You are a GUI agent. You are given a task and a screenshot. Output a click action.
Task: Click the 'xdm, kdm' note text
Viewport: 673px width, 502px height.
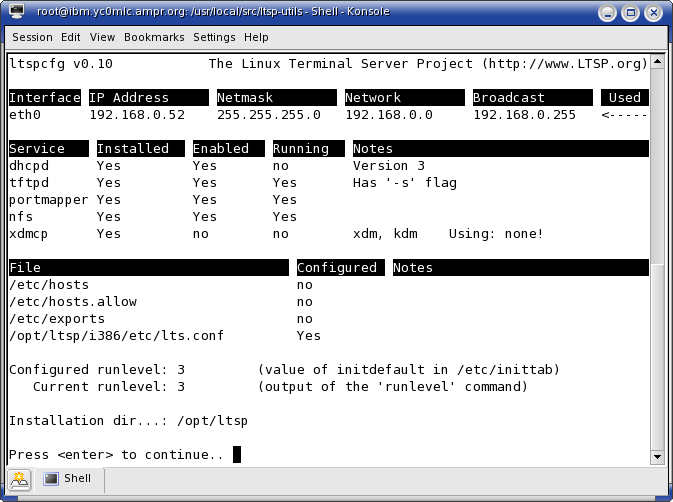(385, 234)
